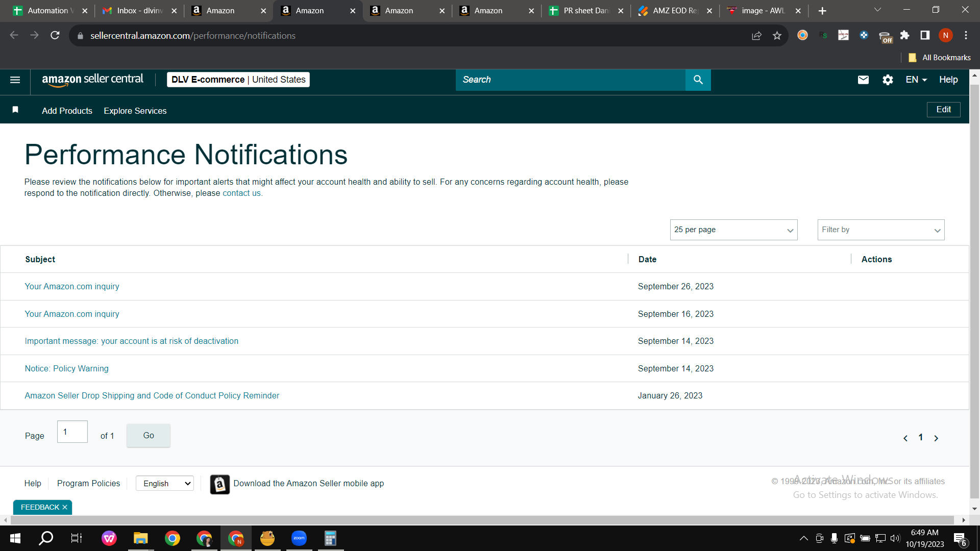Open a new browser tab
Image resolution: width=980 pixels, height=551 pixels.
point(822,11)
